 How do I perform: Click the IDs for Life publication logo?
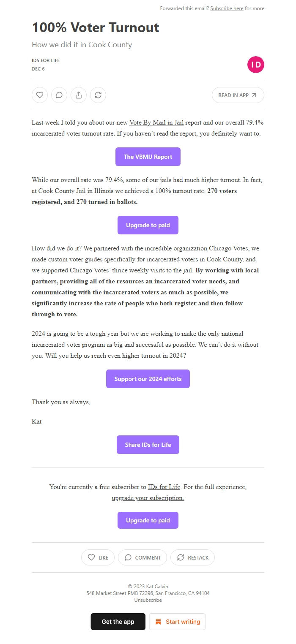tap(255, 64)
